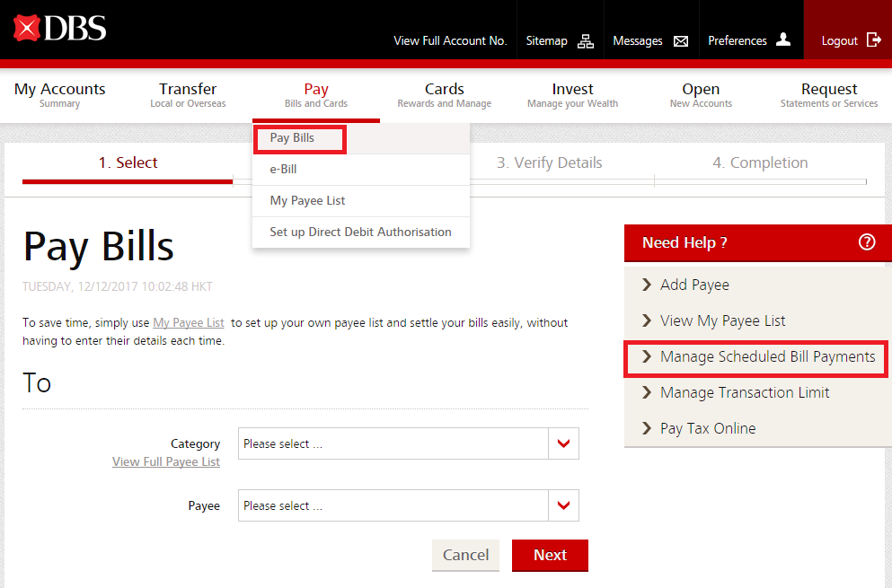
Task: Expand the Payee dropdown arrow
Action: [563, 505]
